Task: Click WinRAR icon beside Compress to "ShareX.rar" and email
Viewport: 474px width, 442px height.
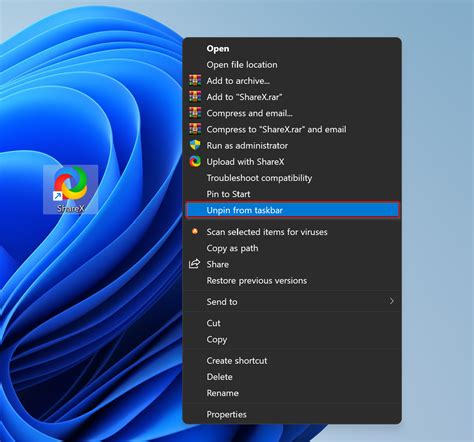Action: (x=195, y=129)
